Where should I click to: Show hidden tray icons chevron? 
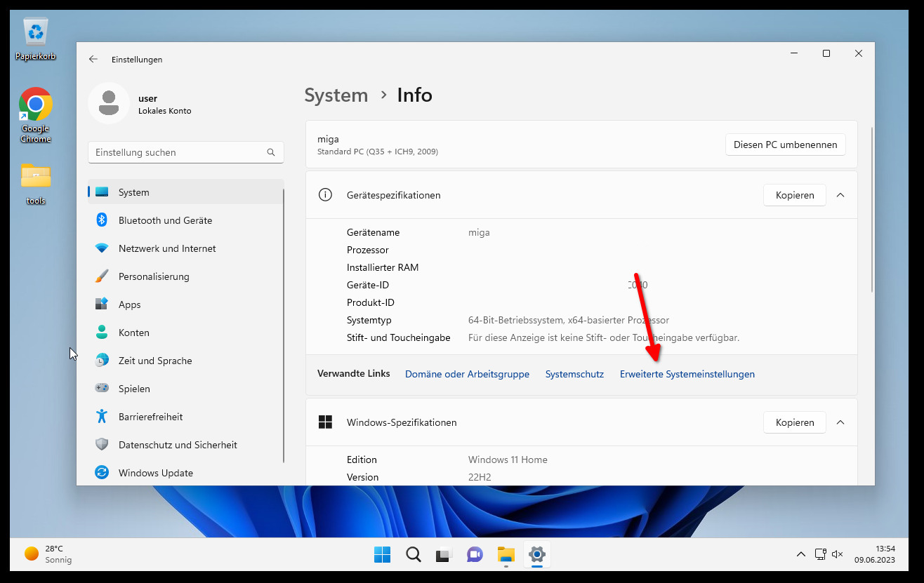801,554
